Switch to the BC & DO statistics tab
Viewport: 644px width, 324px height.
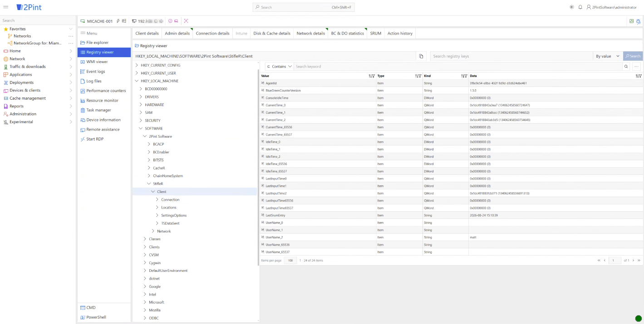(x=348, y=34)
